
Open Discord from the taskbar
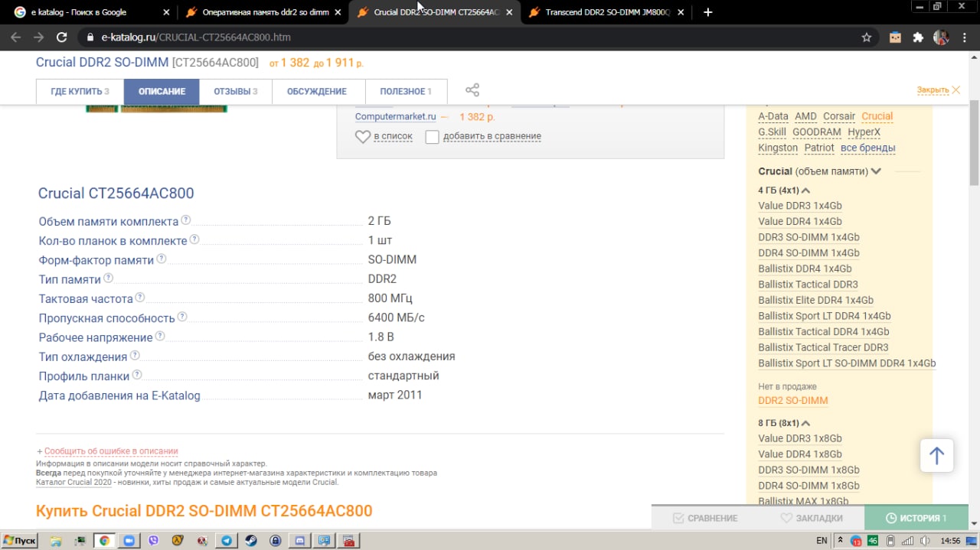(299, 541)
